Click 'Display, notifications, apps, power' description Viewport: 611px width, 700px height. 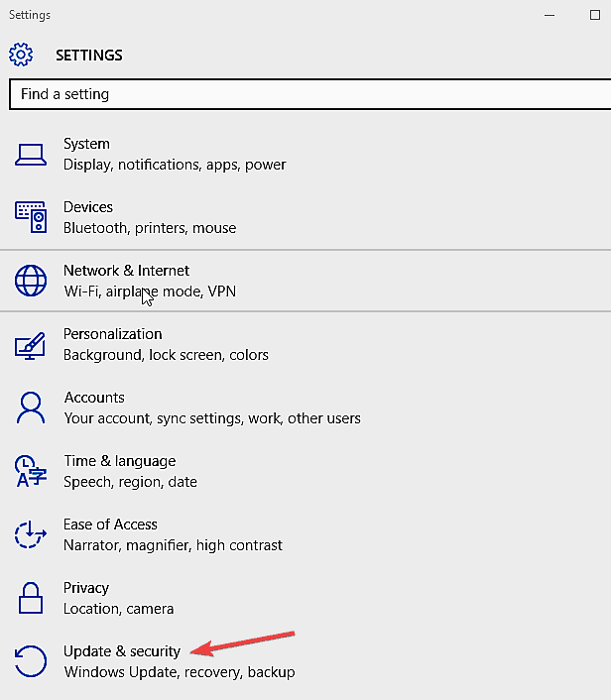[175, 165]
